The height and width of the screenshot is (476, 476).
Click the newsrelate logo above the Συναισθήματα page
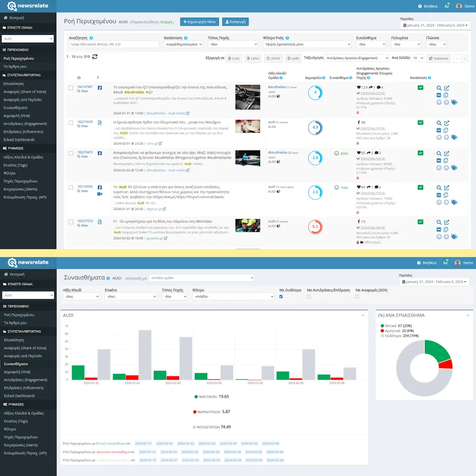pos(28,263)
